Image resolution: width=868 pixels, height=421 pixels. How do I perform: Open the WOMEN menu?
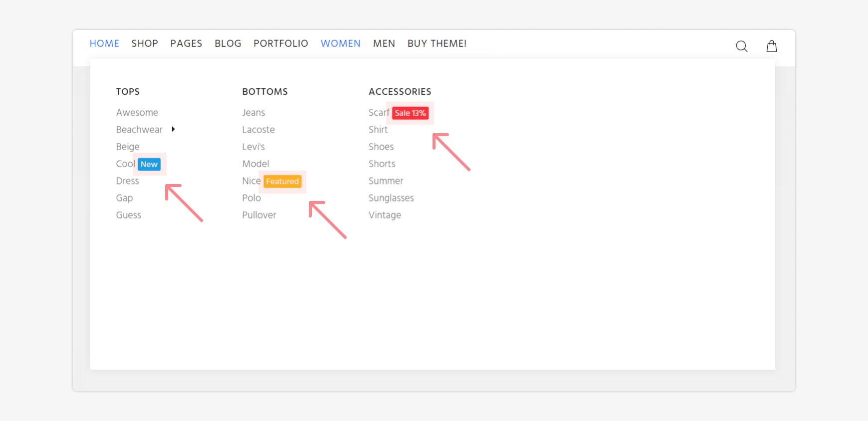click(341, 43)
